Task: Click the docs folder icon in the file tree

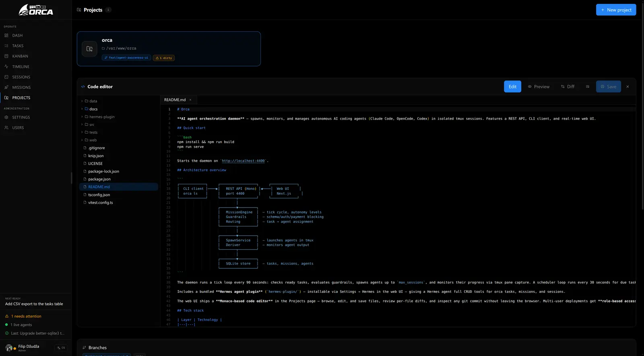Action: [x=87, y=109]
